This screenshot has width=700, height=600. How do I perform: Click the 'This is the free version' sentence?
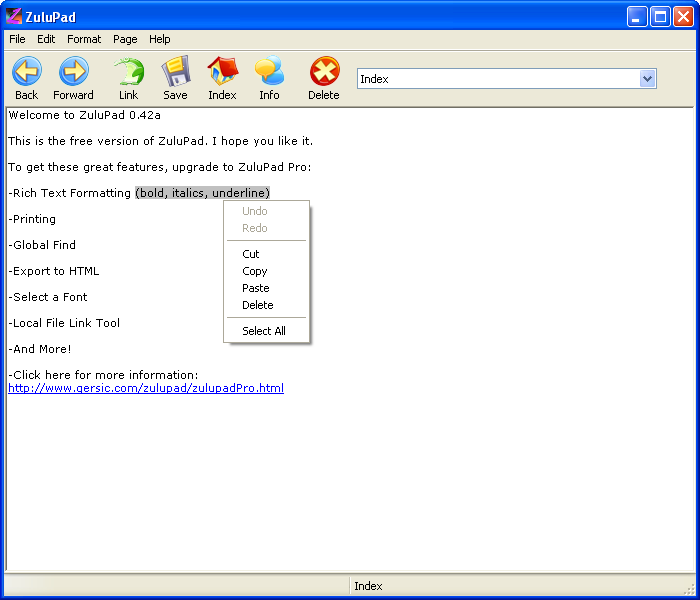[x=161, y=141]
